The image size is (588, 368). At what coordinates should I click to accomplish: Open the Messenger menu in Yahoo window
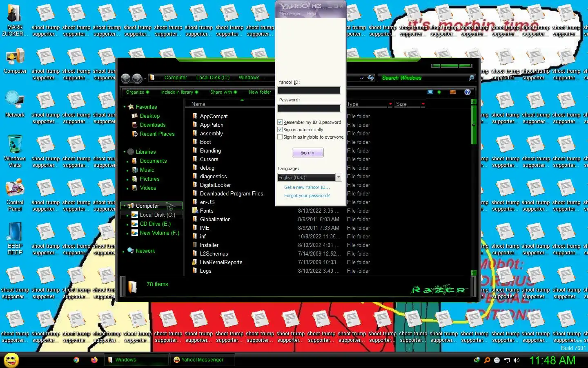290,13
